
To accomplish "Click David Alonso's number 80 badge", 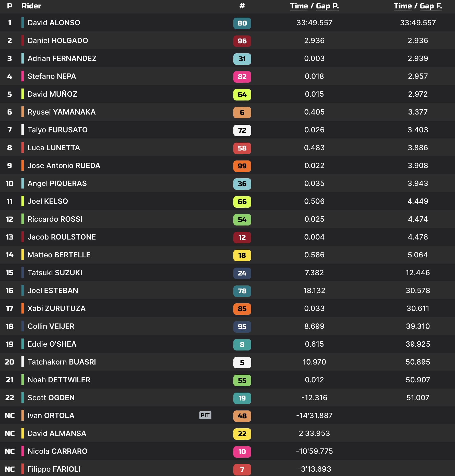I will pyautogui.click(x=242, y=23).
